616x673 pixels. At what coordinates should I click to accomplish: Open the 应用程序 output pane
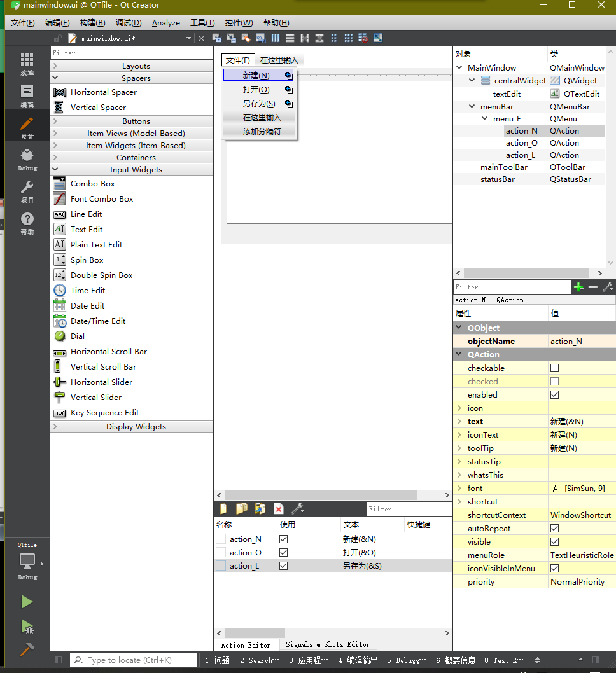308,660
